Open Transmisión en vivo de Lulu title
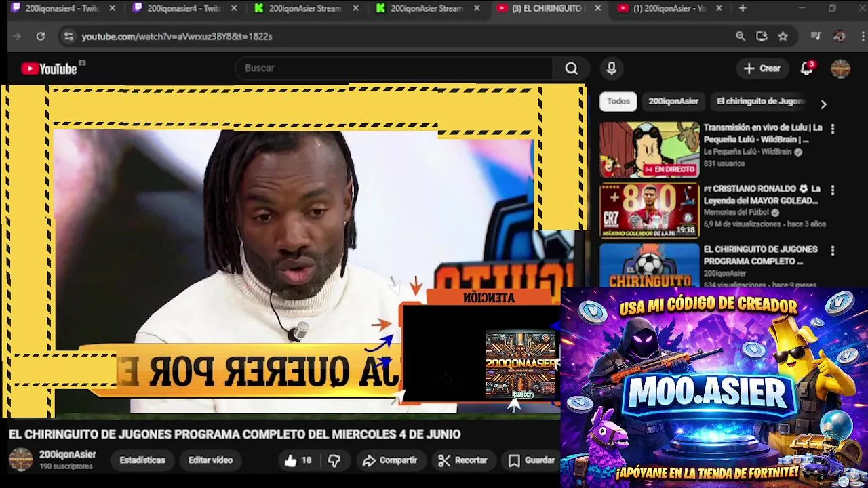This screenshot has height=488, width=868. 763,134
